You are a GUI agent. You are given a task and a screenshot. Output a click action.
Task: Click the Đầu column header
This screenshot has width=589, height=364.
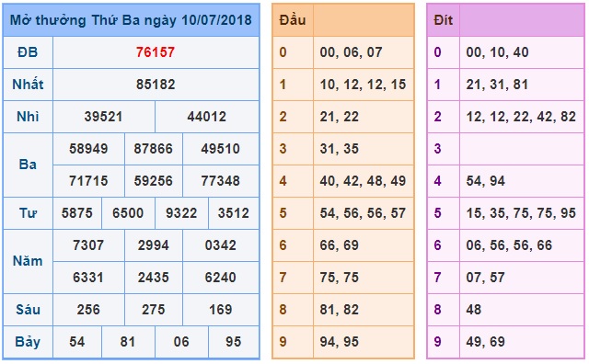click(293, 20)
